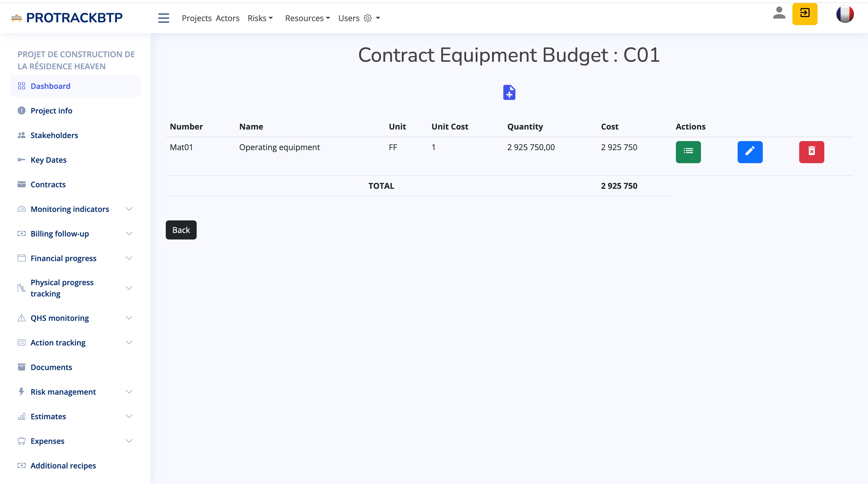
Task: Expand Estimates chevron
Action: pos(129,416)
